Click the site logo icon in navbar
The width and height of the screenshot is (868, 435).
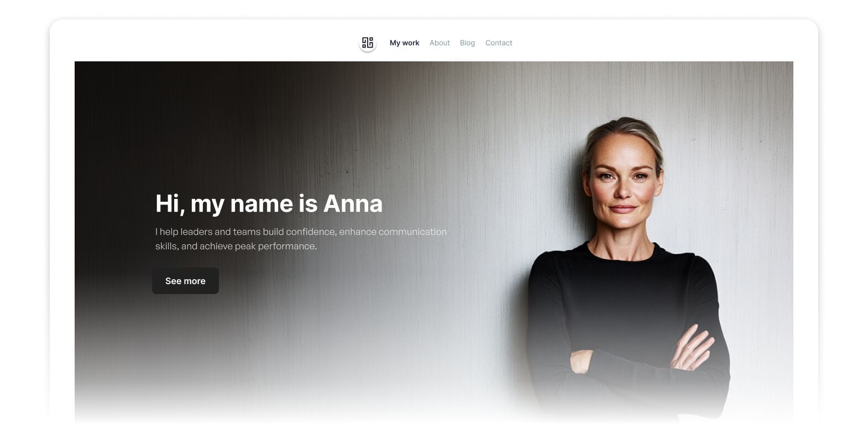click(368, 43)
